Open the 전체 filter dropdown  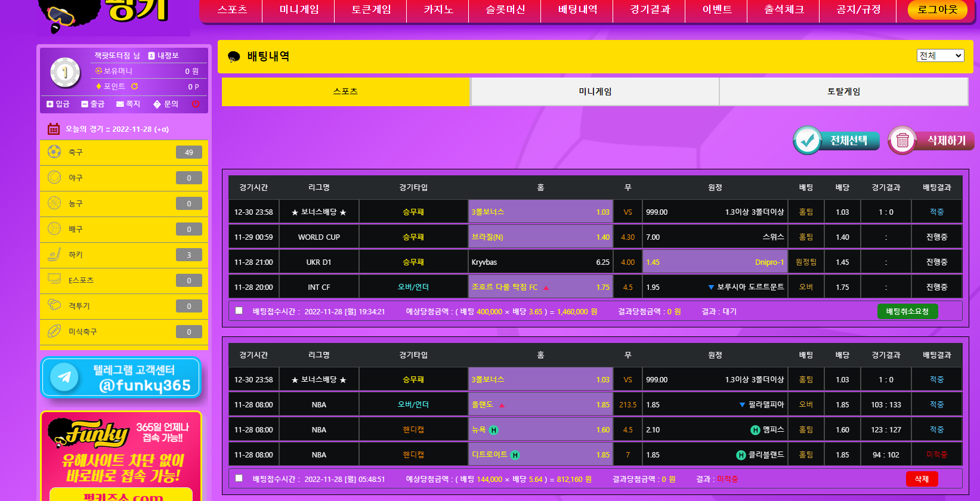tap(940, 55)
